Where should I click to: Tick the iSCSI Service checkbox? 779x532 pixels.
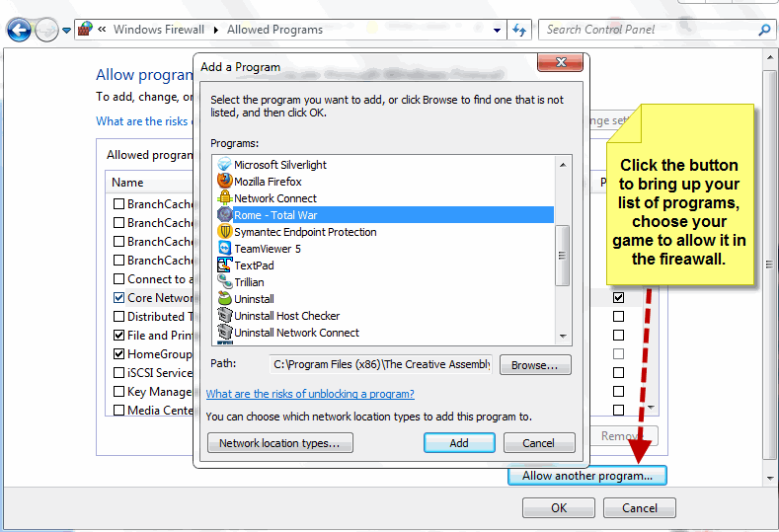coord(118,372)
